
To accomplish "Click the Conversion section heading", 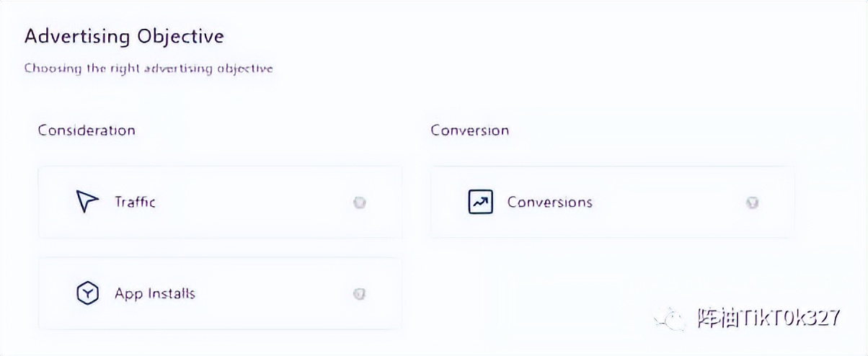I will (469, 130).
